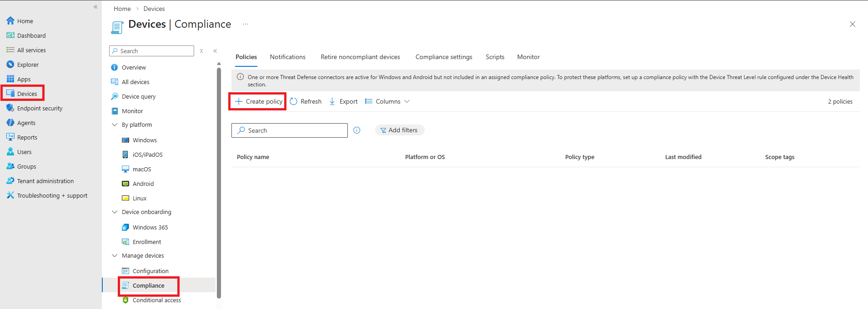Click the Home breadcrumb link

(x=122, y=9)
